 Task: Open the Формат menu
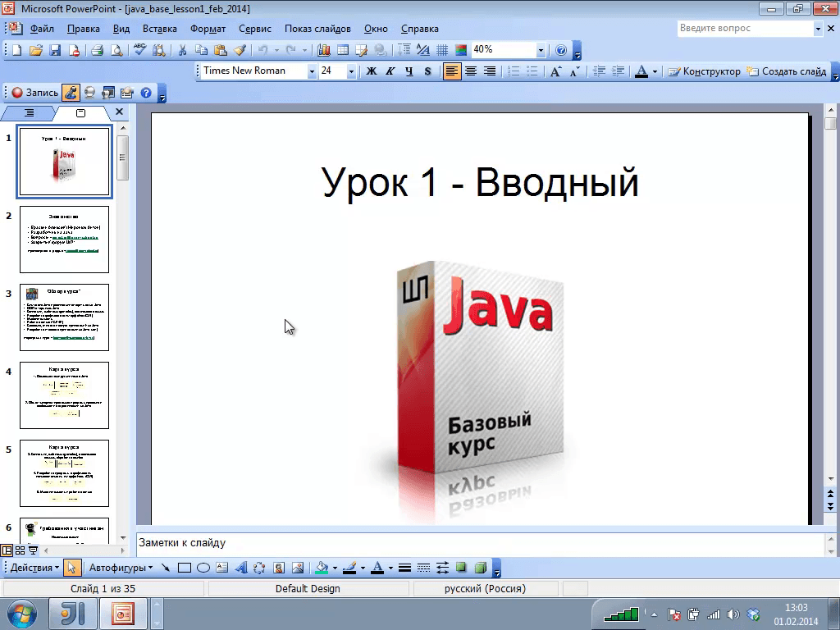coord(208,29)
